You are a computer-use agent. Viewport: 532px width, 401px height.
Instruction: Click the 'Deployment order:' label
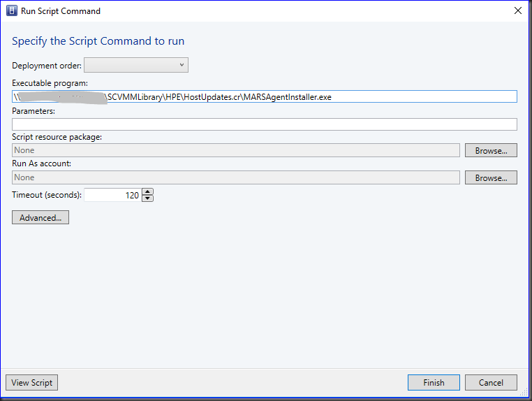(x=47, y=66)
